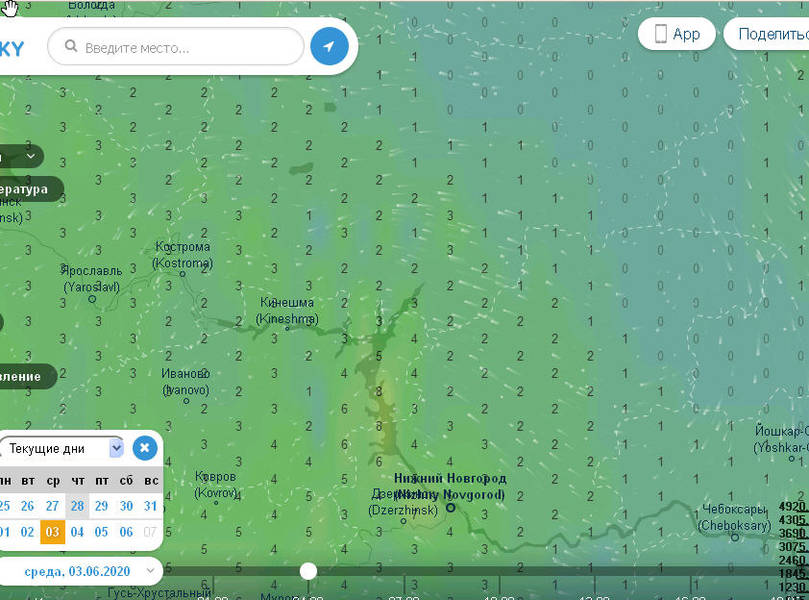
Task: Close the calendar with blue X button
Action: tap(145, 448)
